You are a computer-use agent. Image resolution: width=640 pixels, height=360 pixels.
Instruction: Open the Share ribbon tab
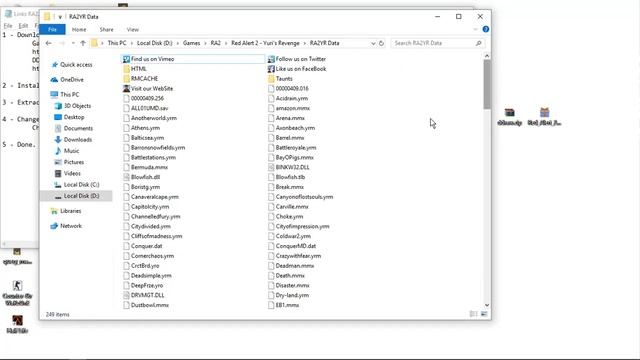point(107,29)
